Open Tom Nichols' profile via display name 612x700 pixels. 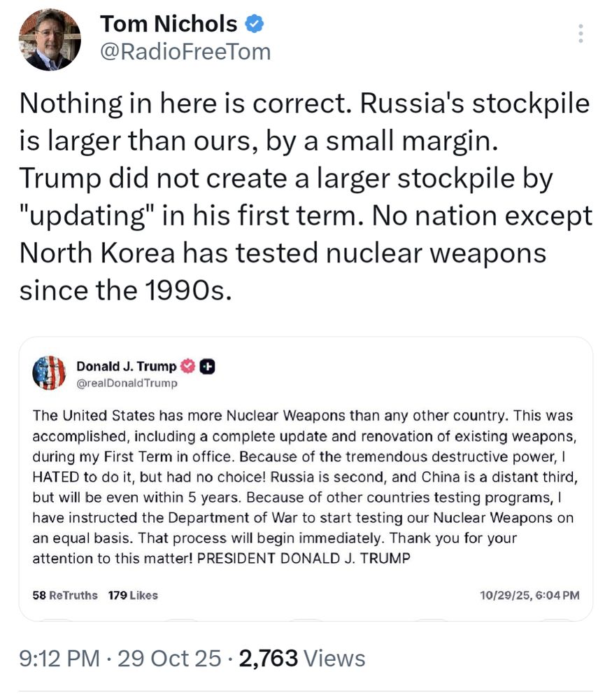169,24
